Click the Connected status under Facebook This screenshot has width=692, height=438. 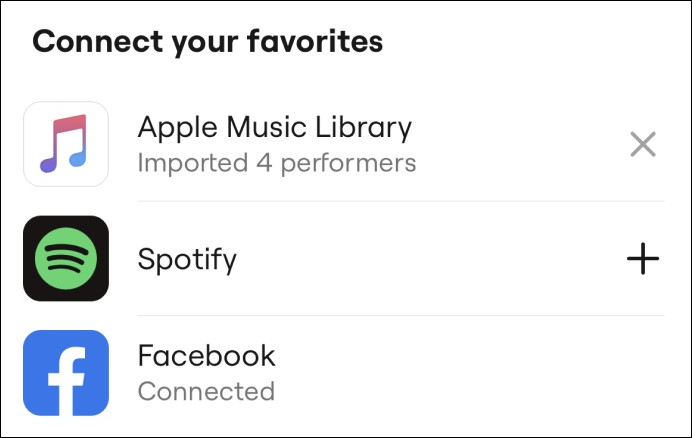click(206, 391)
